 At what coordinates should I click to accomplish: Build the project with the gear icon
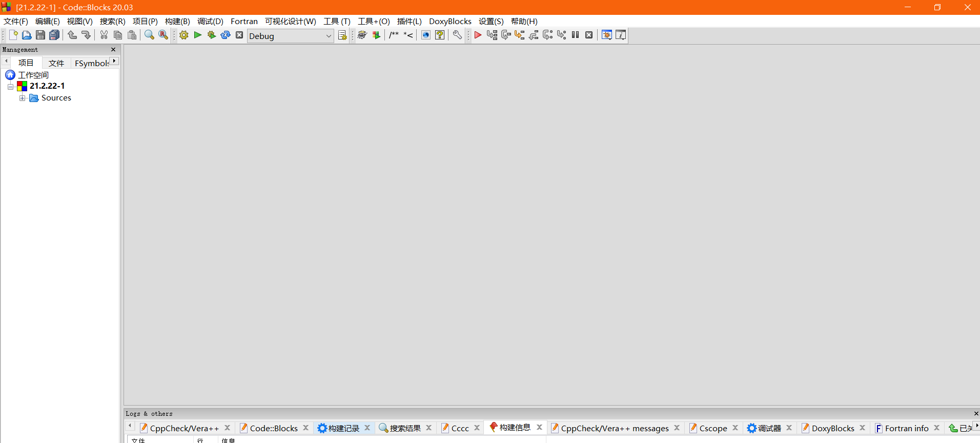click(184, 35)
